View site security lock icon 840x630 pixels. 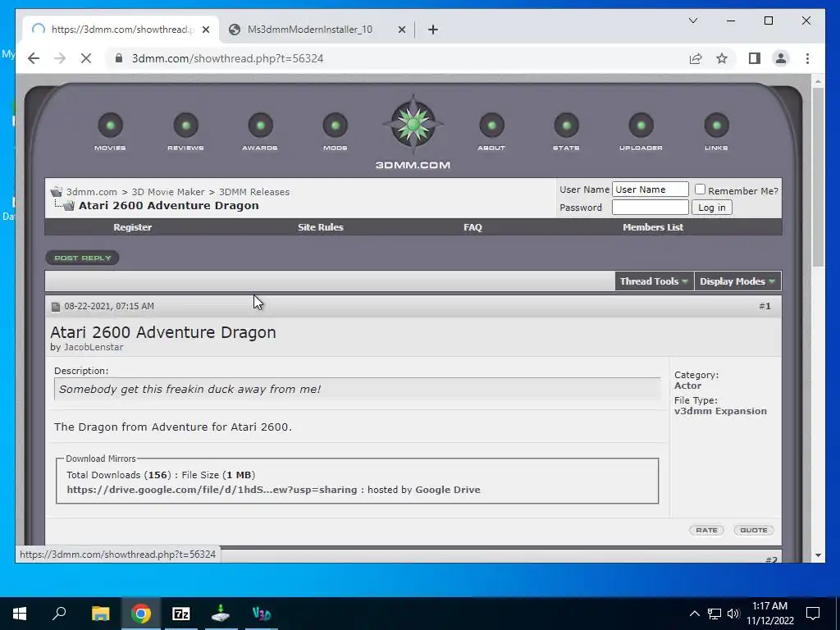point(119,58)
